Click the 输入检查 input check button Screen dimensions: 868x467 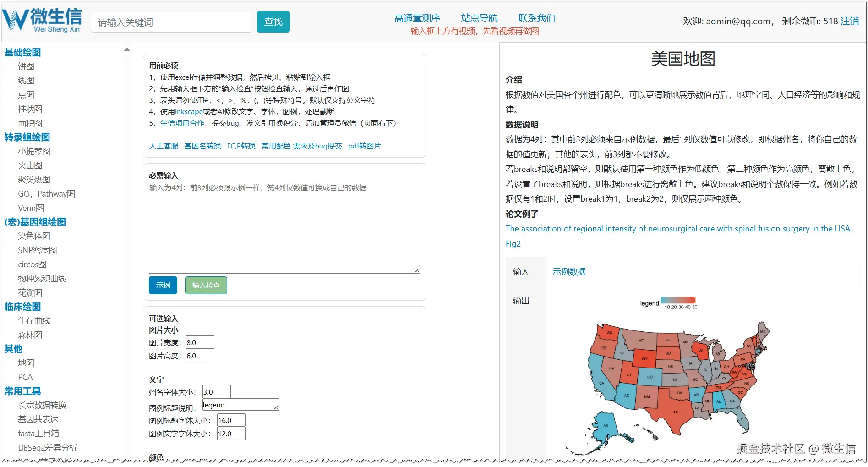click(206, 286)
